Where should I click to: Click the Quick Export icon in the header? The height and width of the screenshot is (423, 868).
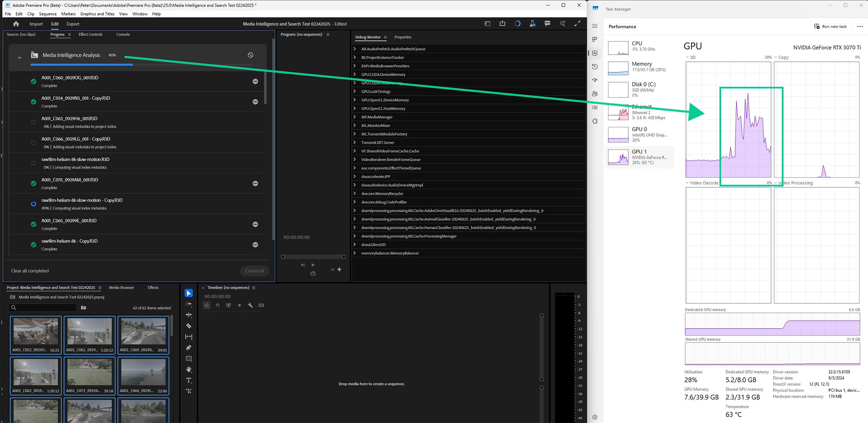point(502,24)
